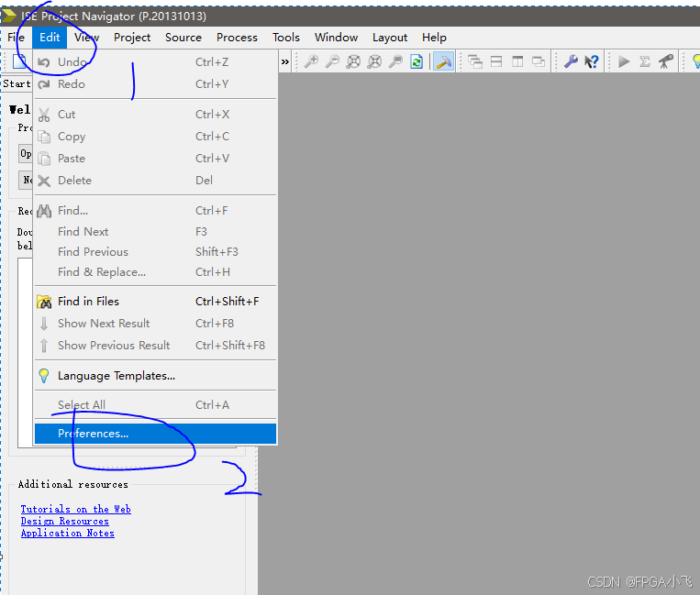The height and width of the screenshot is (595, 700).
Task: Toggle the highlighted hammer tool icon
Action: tap(443, 61)
